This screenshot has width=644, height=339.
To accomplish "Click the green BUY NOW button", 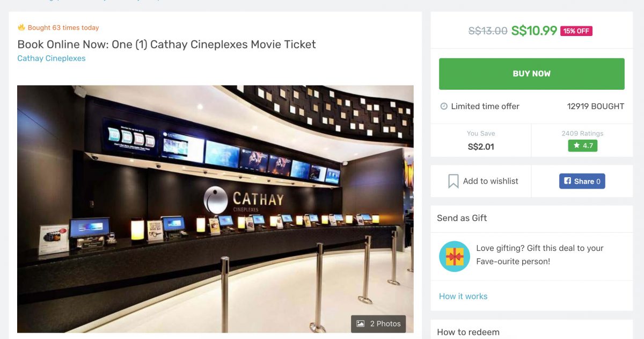I will pos(531,73).
